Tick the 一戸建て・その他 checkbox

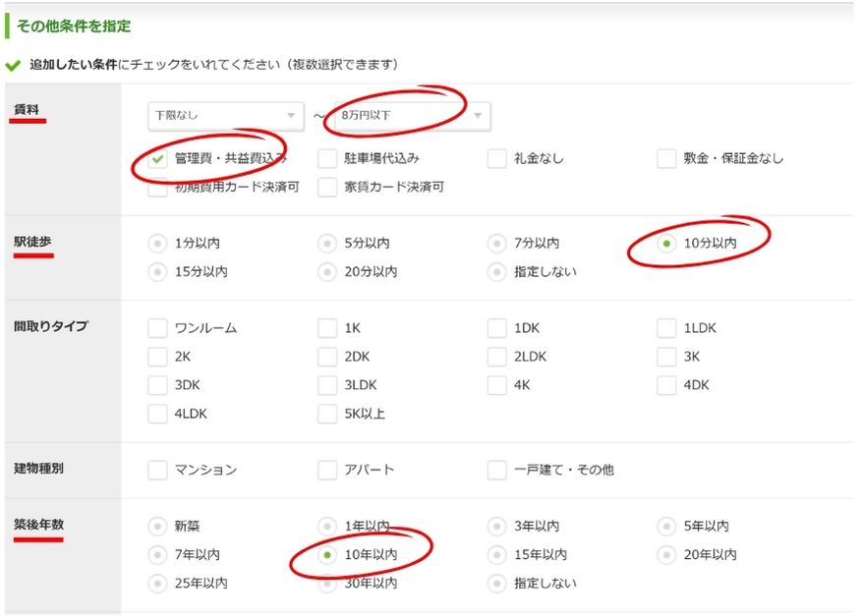(497, 471)
